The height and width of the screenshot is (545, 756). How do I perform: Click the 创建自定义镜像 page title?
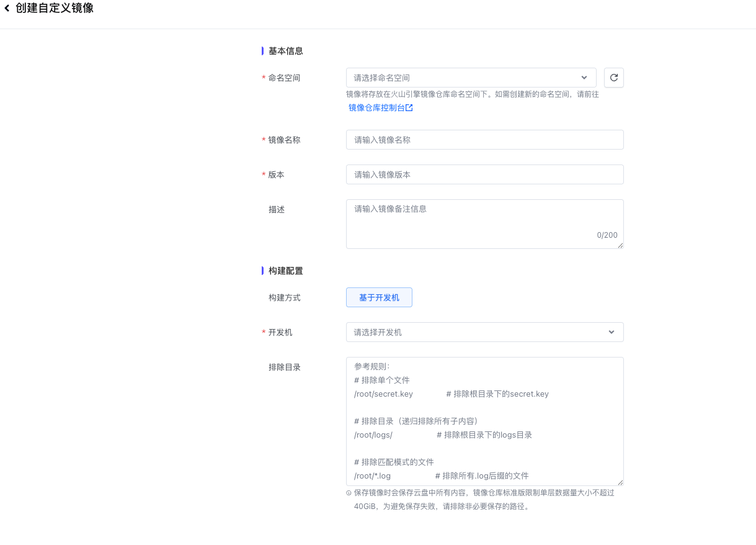pyautogui.click(x=55, y=9)
